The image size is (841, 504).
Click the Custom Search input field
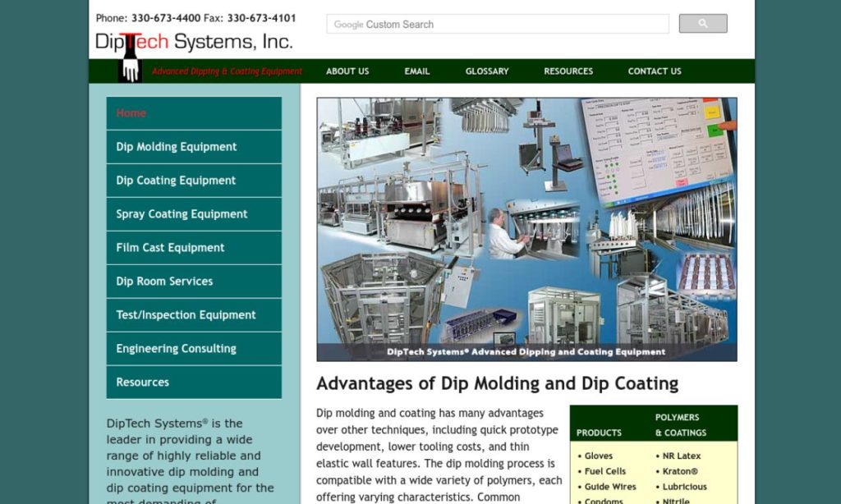[493, 24]
